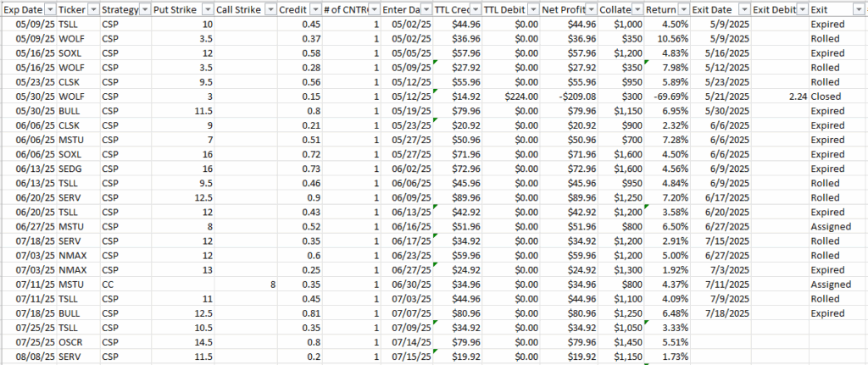This screenshot has width=868, height=365.
Task: Open the Collateral column filter arrow
Action: (637, 10)
